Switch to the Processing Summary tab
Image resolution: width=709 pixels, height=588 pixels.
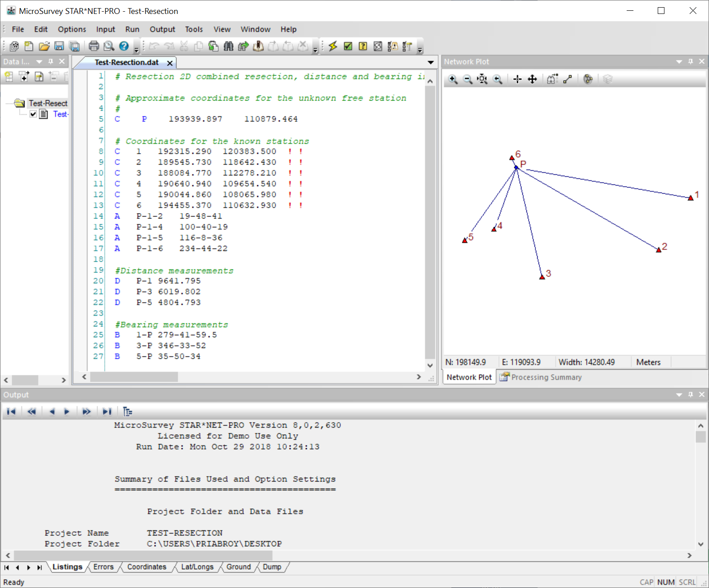click(x=541, y=377)
